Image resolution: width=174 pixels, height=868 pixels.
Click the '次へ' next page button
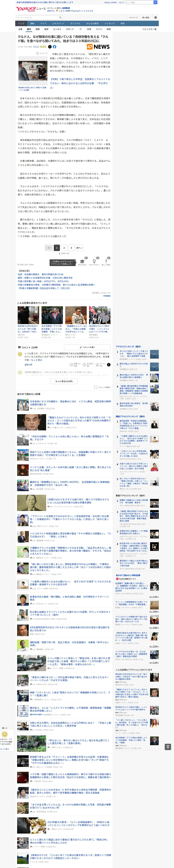(x=79, y=248)
